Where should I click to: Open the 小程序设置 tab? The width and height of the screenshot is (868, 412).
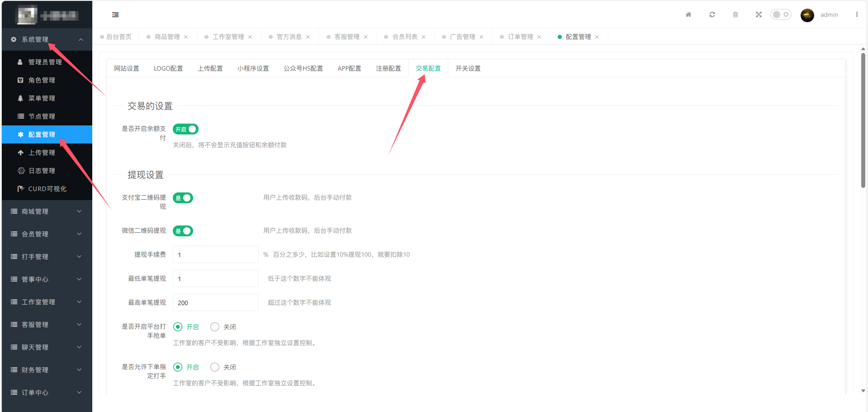pyautogui.click(x=253, y=68)
